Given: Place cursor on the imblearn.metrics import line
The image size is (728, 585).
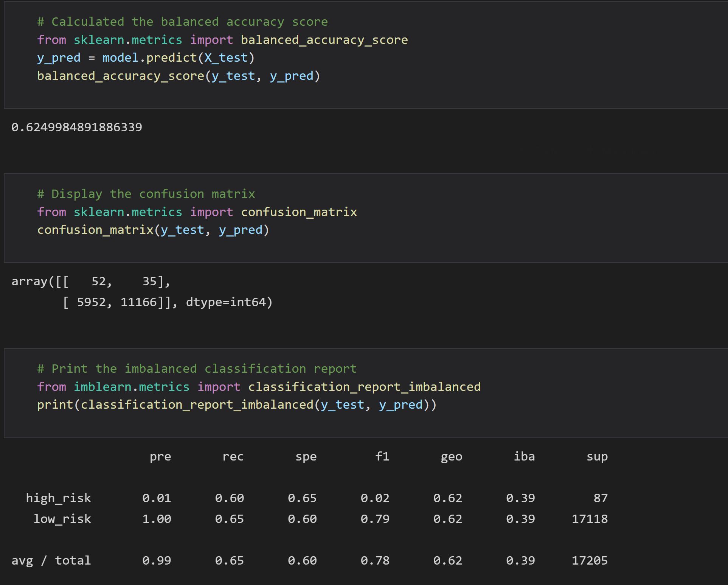Looking at the screenshot, I should 259,386.
